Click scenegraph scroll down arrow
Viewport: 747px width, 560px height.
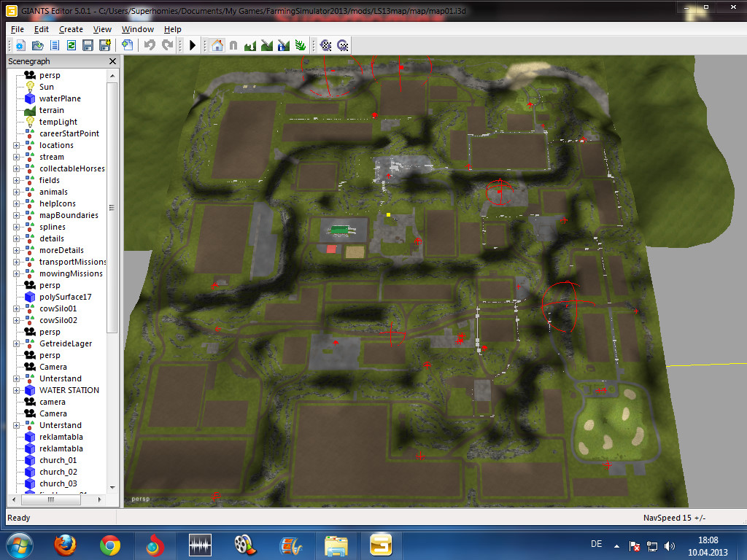tap(112, 488)
